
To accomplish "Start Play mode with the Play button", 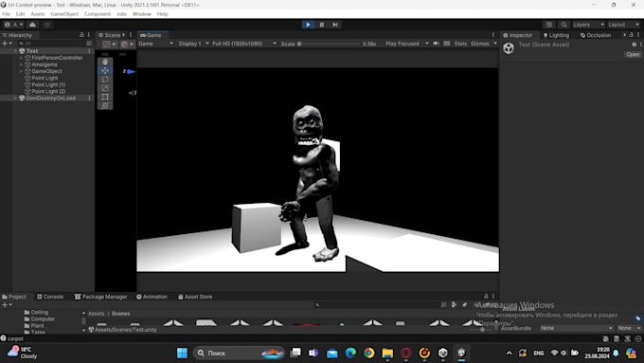I will pyautogui.click(x=308, y=25).
